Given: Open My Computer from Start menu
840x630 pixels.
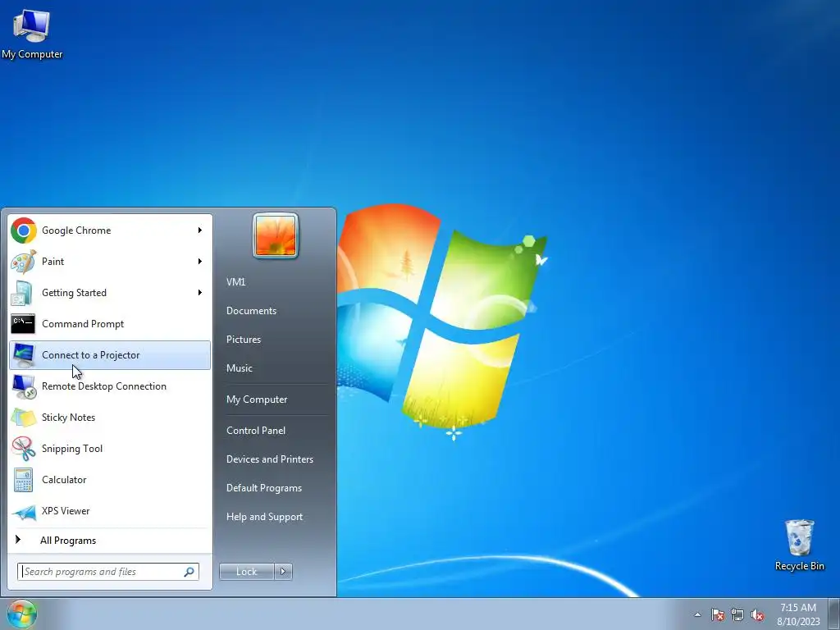Looking at the screenshot, I should 257,399.
